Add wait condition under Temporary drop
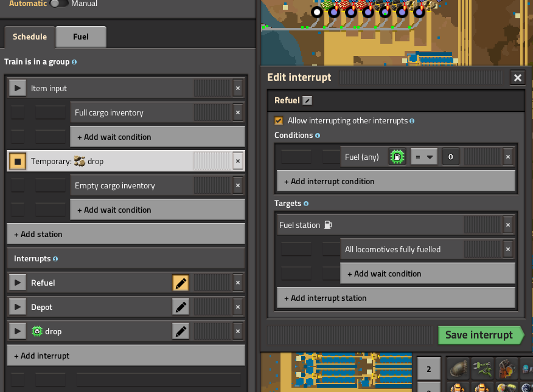 [x=158, y=210]
